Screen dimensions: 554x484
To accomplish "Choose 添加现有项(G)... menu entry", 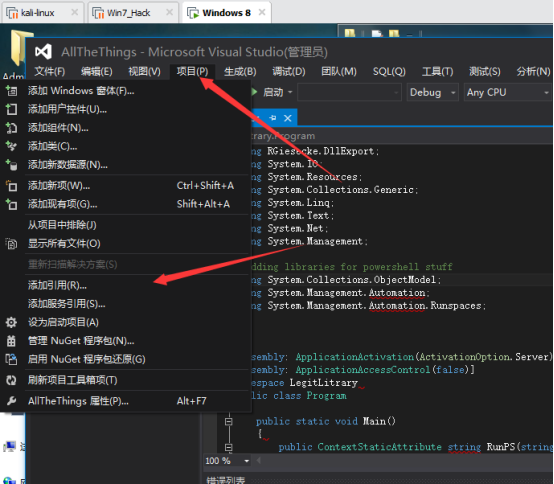I will [x=125, y=204].
